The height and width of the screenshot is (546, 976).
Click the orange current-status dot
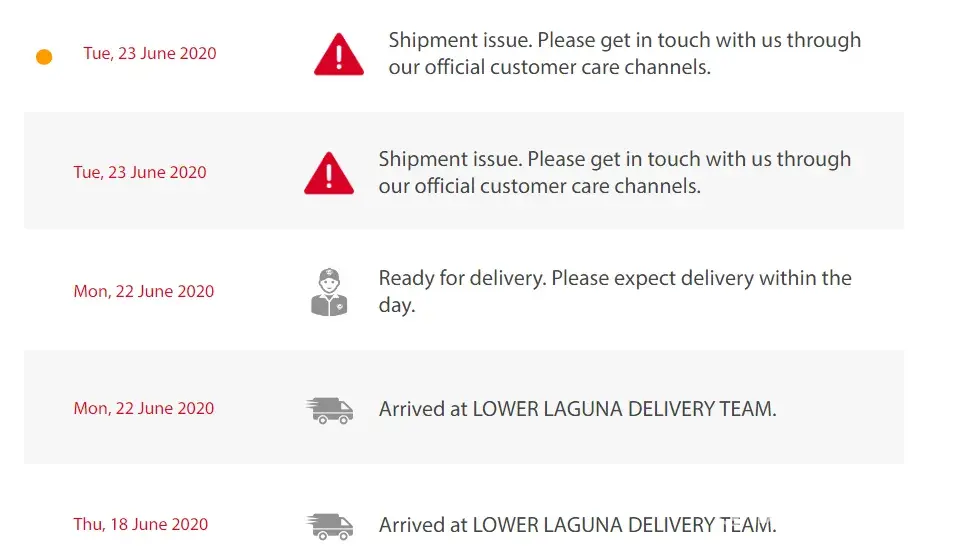point(44,57)
